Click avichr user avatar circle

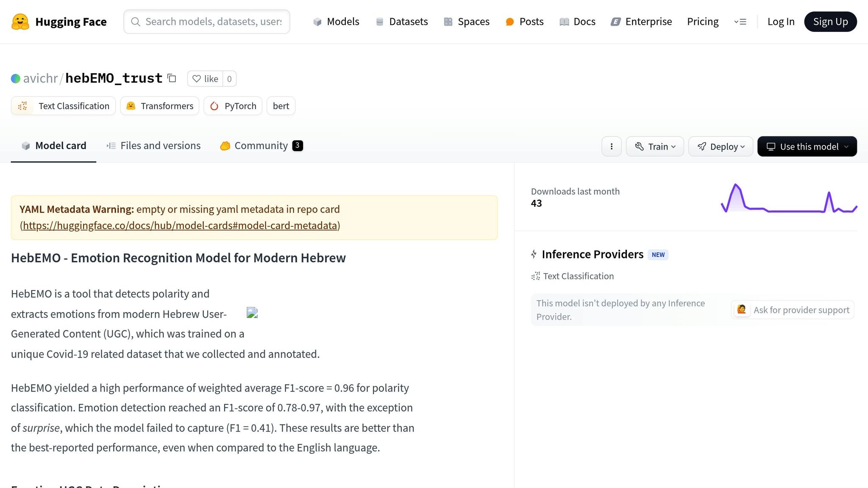point(16,78)
